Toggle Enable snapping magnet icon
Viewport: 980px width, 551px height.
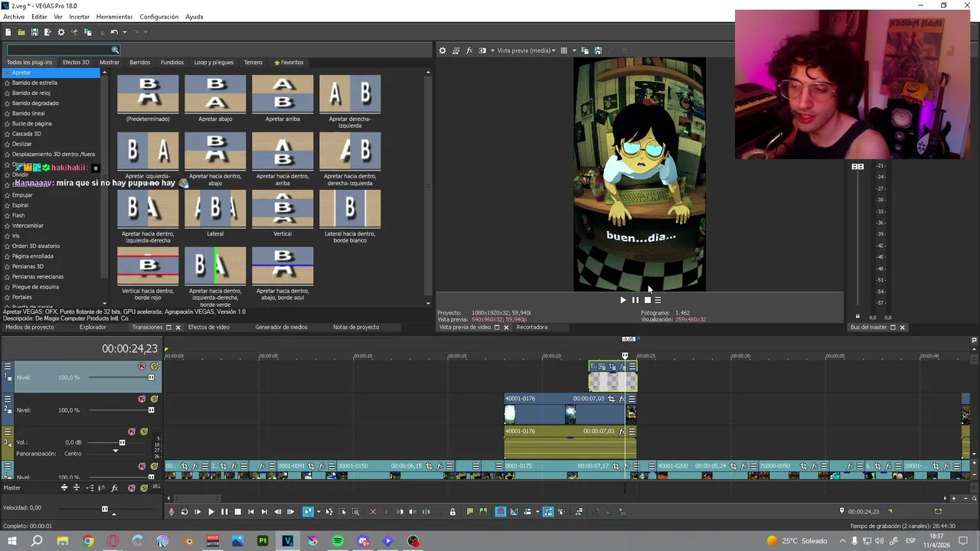pyautogui.click(x=500, y=512)
